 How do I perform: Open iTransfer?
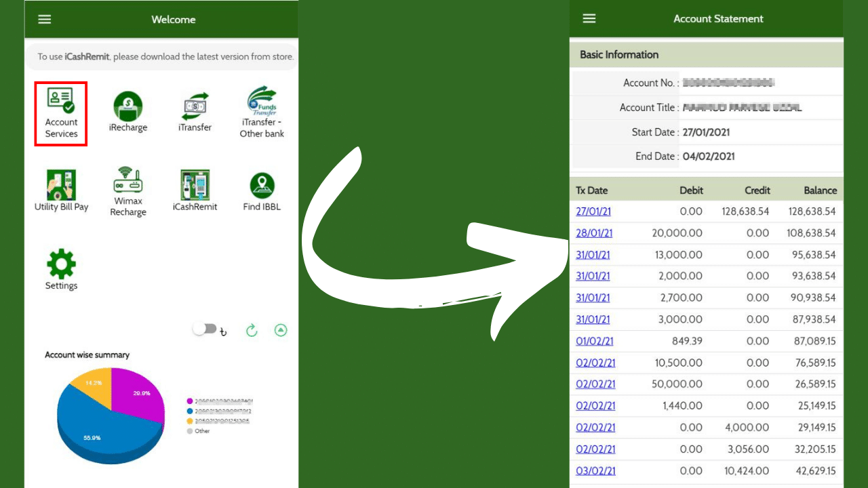[x=195, y=112]
